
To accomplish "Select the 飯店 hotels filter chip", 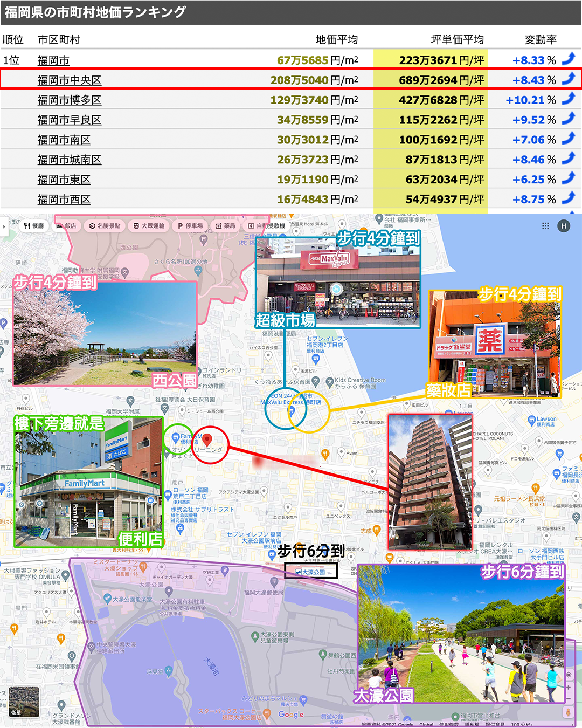I will tap(66, 226).
